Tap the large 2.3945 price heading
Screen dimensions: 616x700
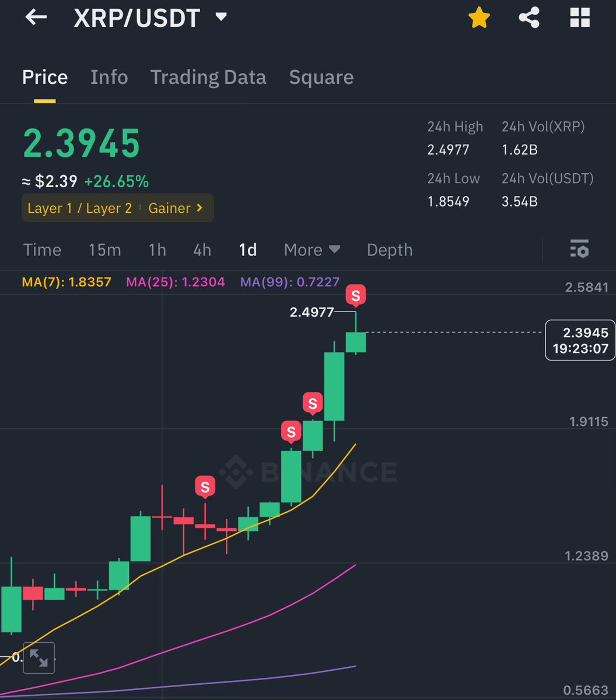[x=82, y=143]
